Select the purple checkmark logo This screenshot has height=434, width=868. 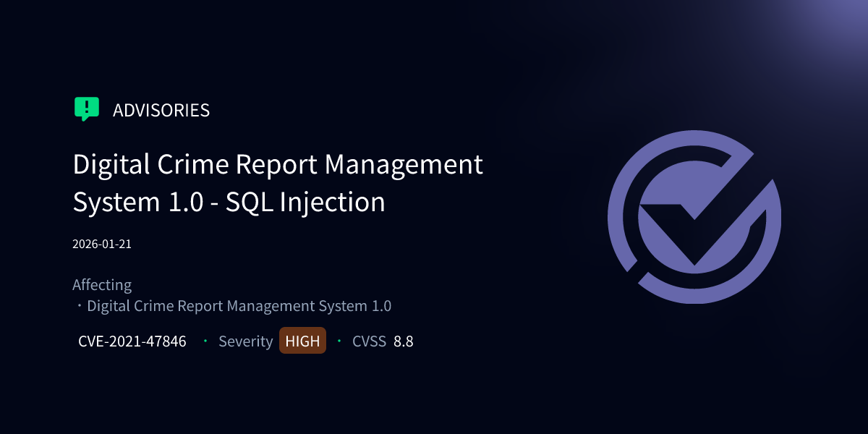point(696,217)
